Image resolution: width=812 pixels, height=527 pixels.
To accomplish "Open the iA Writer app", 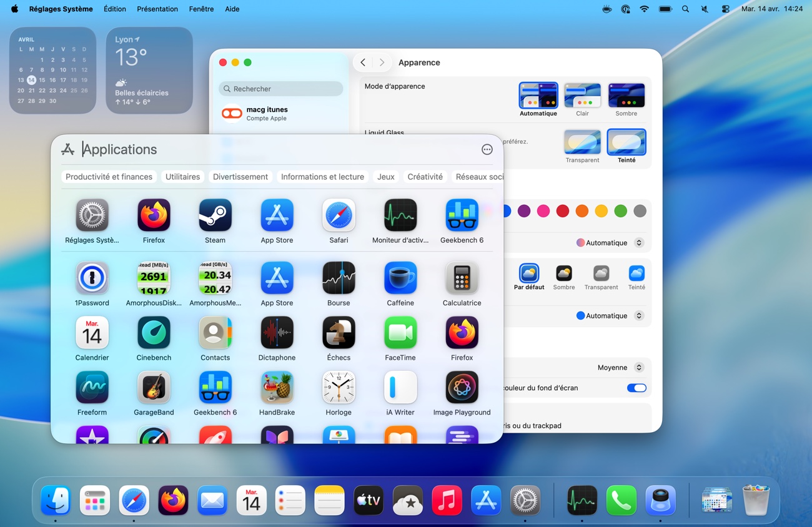I will (x=400, y=388).
